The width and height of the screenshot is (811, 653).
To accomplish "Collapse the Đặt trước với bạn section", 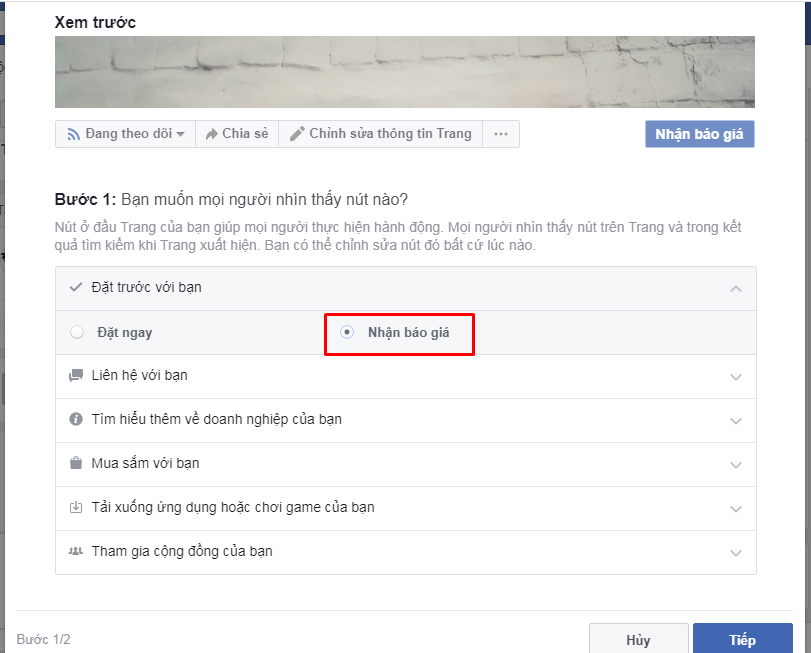I will coord(735,288).
